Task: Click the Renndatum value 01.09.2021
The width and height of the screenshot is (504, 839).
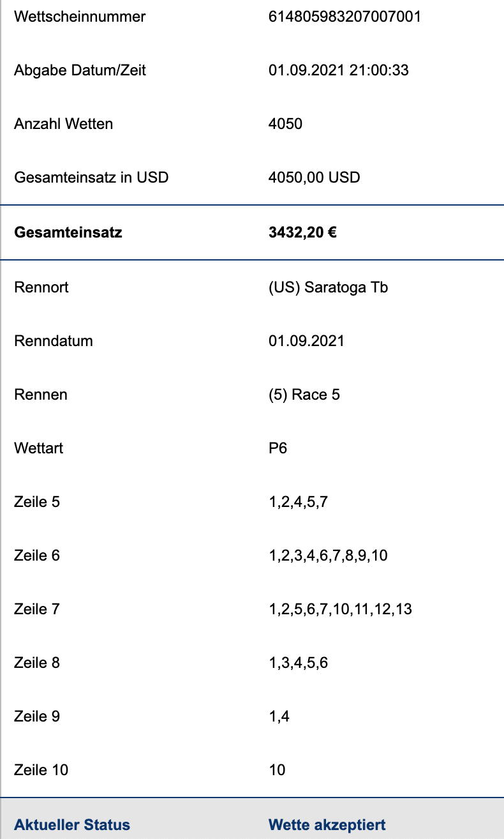Action: coord(307,341)
